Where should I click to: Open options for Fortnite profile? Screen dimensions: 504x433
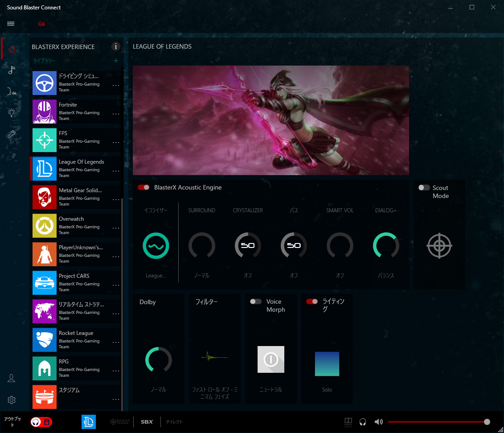point(116,114)
